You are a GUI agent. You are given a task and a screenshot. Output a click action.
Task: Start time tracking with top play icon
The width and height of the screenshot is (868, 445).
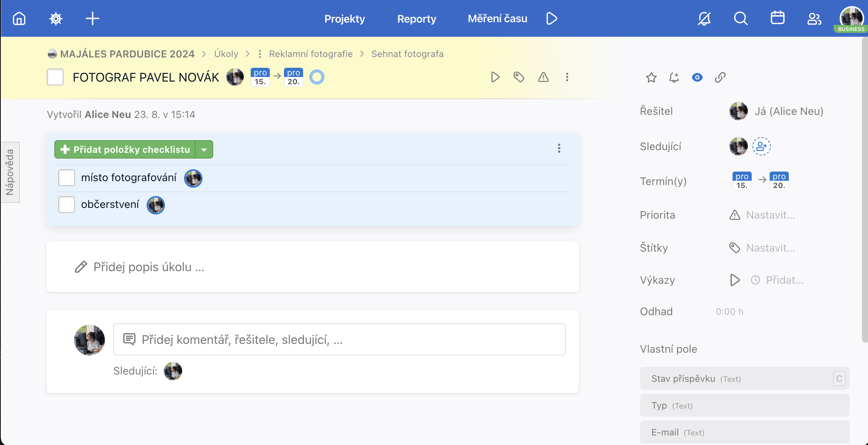[551, 18]
